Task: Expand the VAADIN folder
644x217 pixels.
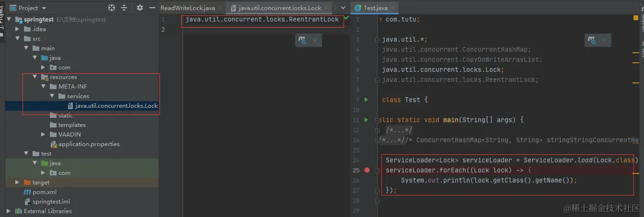Action: (x=43, y=135)
